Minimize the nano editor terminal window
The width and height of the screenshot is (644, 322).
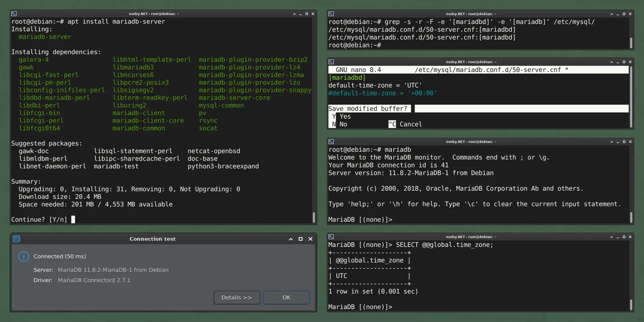tap(618, 62)
